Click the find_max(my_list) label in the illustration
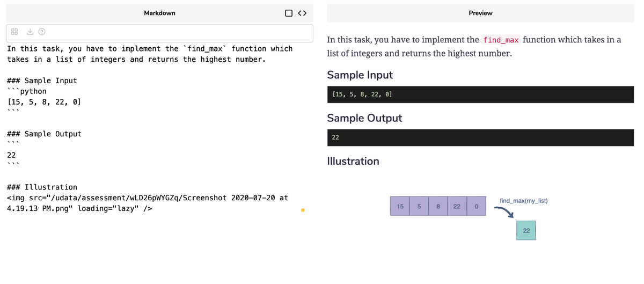Screen dimensions: 644x284 pos(524,201)
